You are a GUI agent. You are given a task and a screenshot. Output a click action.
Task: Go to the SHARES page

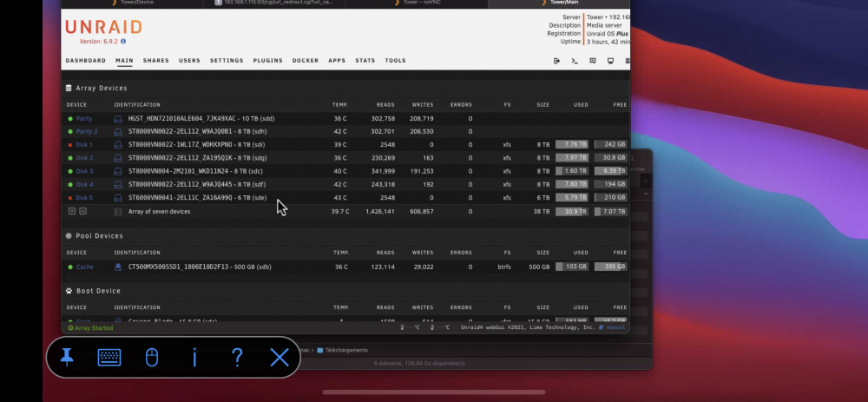[x=156, y=61]
